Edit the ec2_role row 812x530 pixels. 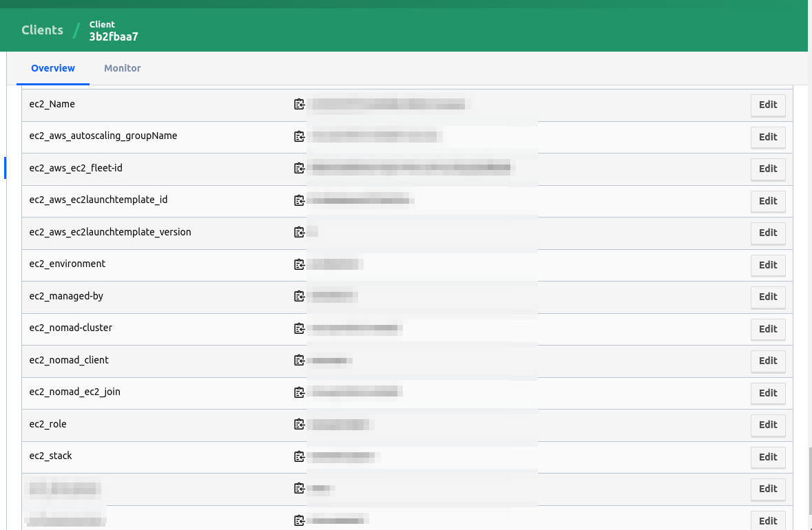click(x=768, y=425)
